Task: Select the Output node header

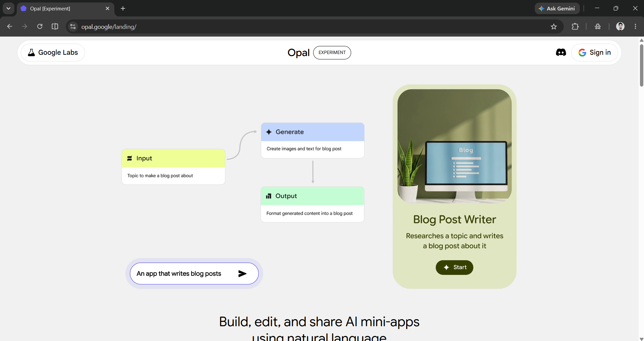Action: 312,196
